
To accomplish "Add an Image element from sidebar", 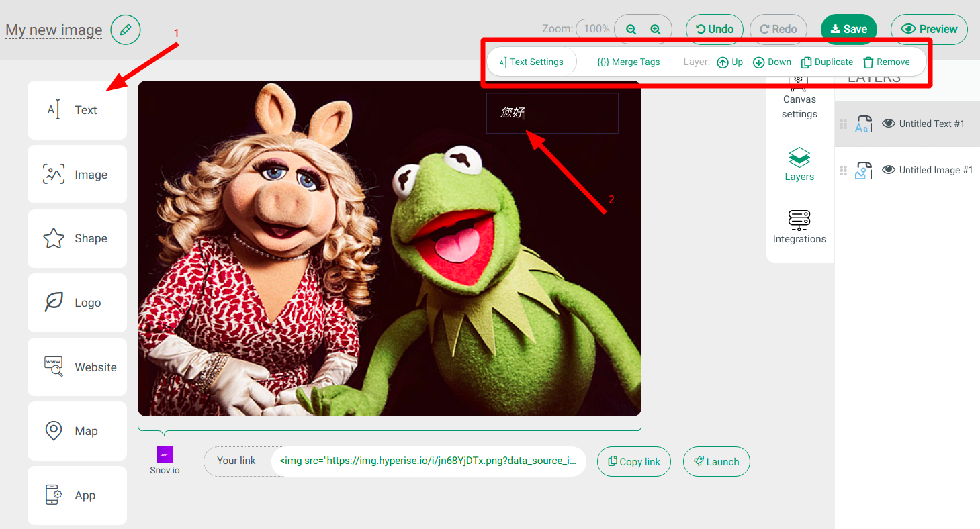I will pos(77,175).
